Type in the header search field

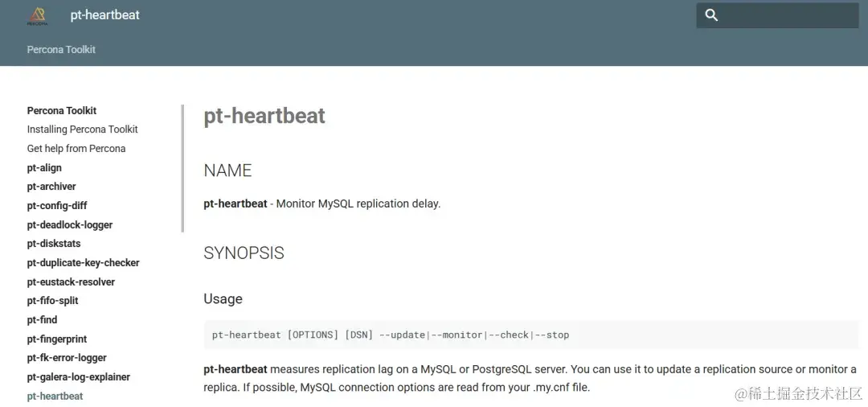[788, 15]
